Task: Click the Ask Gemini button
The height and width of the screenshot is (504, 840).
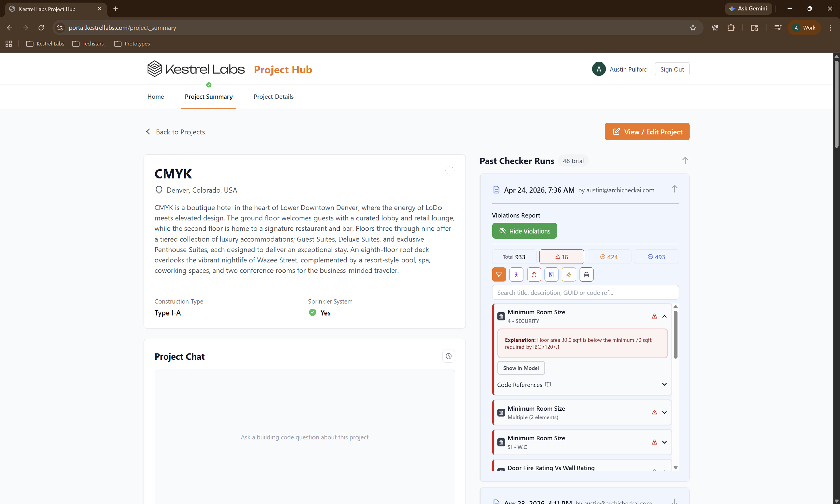Action: [748, 9]
